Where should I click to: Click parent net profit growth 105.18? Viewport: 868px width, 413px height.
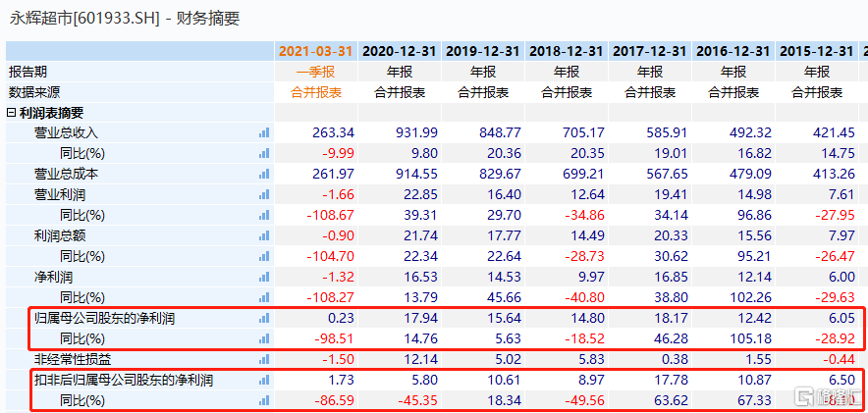tap(750, 338)
